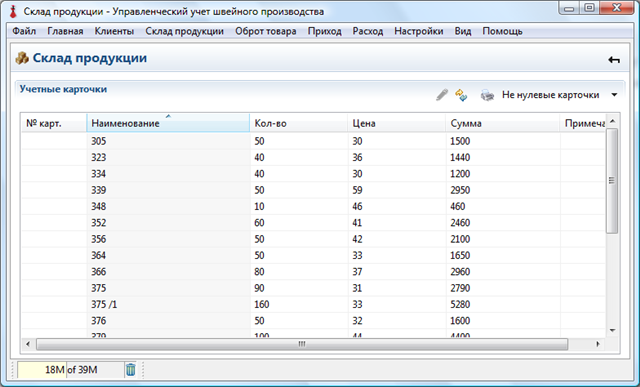This screenshot has width=640, height=387.
Task: Sort by the Наименование column header
Action: [x=168, y=123]
